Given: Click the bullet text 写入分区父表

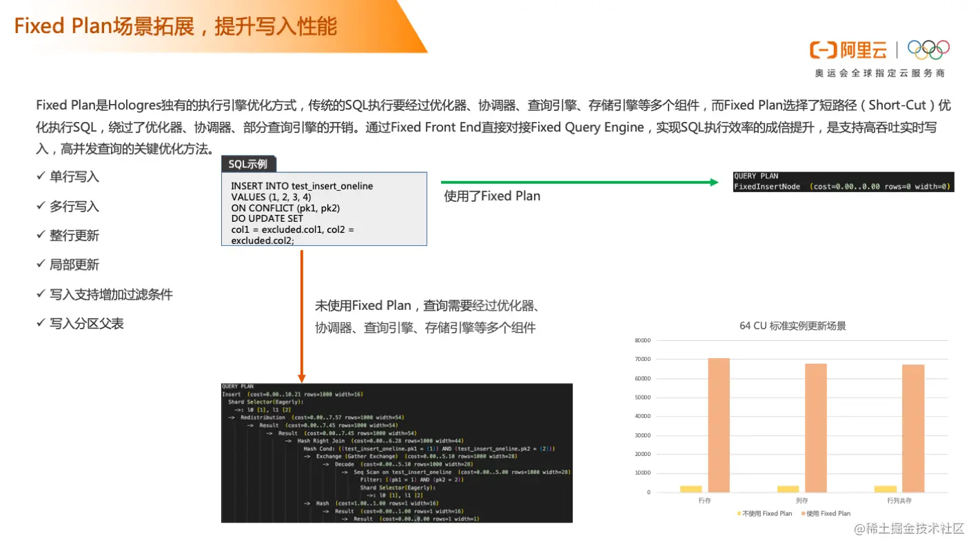Looking at the screenshot, I should pyautogui.click(x=87, y=324).
